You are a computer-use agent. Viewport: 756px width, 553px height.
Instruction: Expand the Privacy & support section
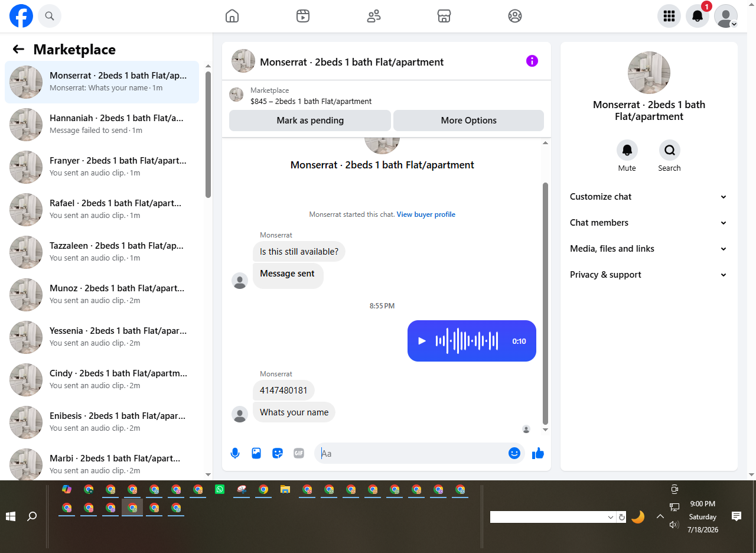click(x=649, y=275)
